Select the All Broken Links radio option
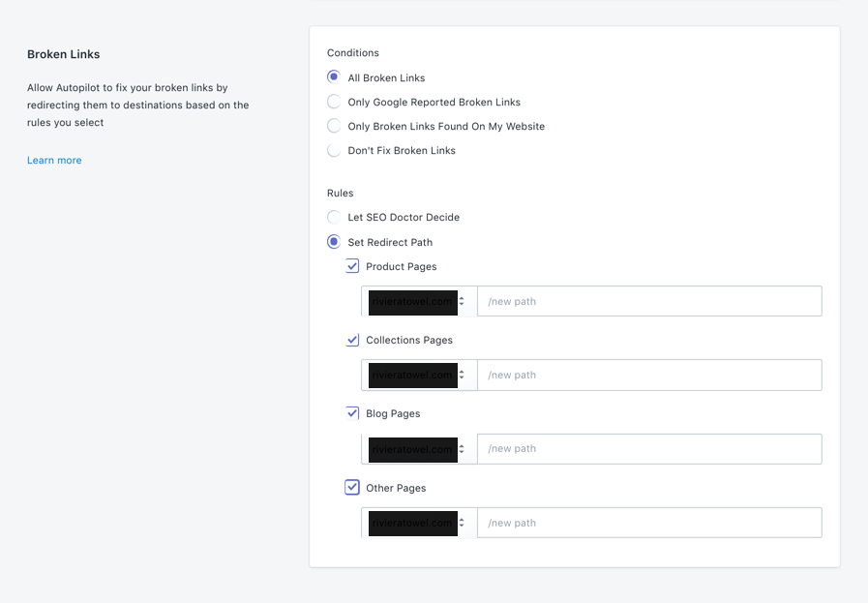The image size is (868, 603). 334,77
